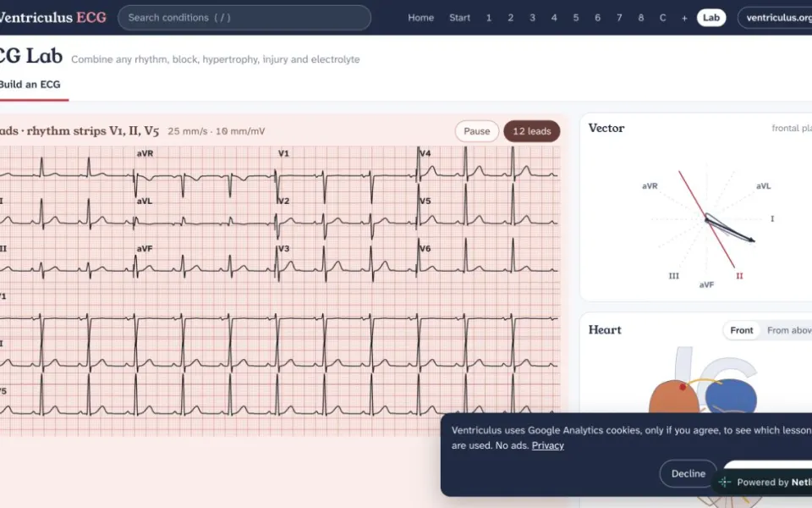Click the Heart panel heading
The width and height of the screenshot is (812, 508).
click(x=605, y=329)
